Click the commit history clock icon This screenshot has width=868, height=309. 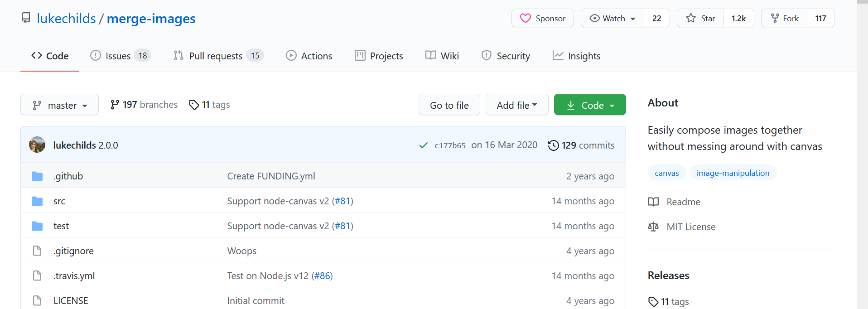click(553, 145)
